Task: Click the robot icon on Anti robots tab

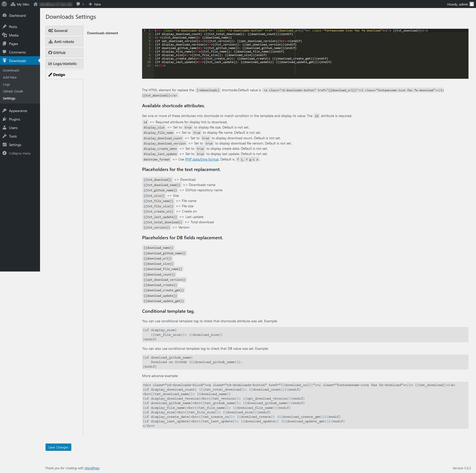Action: tap(51, 41)
